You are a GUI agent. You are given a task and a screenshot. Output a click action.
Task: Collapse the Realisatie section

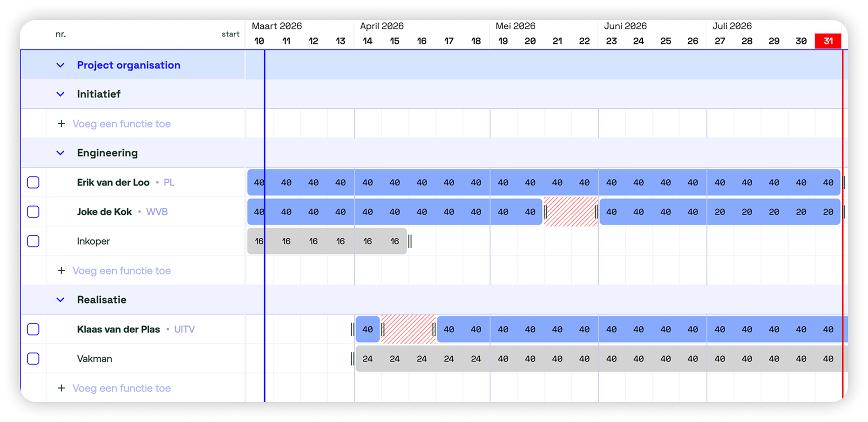(x=60, y=300)
